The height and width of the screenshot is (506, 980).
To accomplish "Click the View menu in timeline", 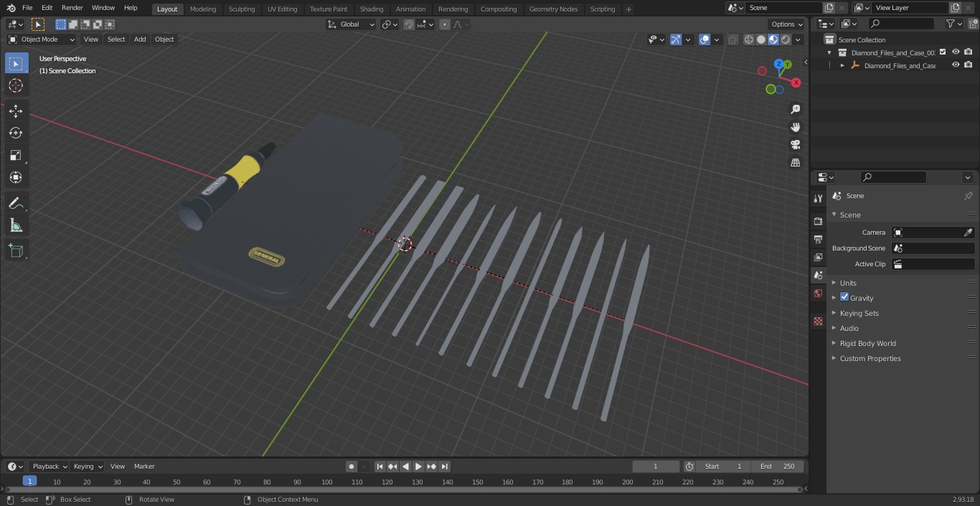I will [x=118, y=467].
